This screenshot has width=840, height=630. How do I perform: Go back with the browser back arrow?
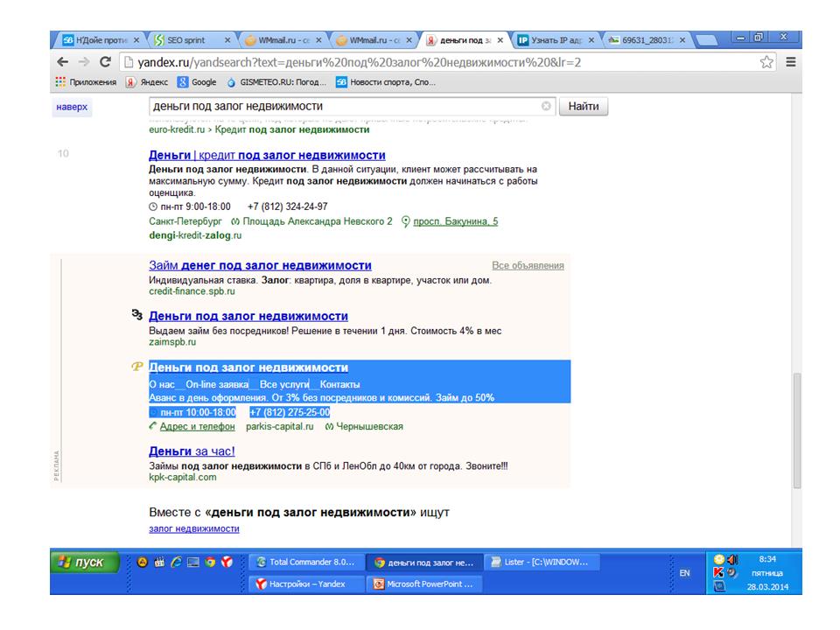coord(63,62)
